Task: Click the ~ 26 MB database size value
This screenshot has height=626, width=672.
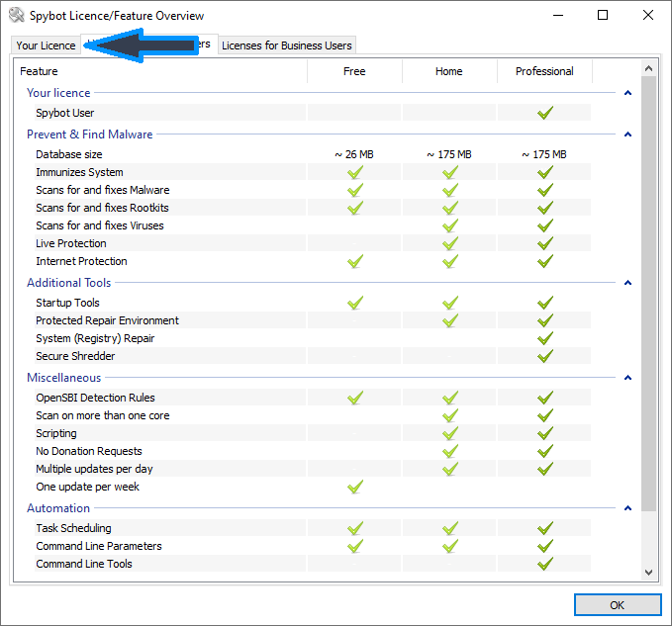Action: click(354, 154)
